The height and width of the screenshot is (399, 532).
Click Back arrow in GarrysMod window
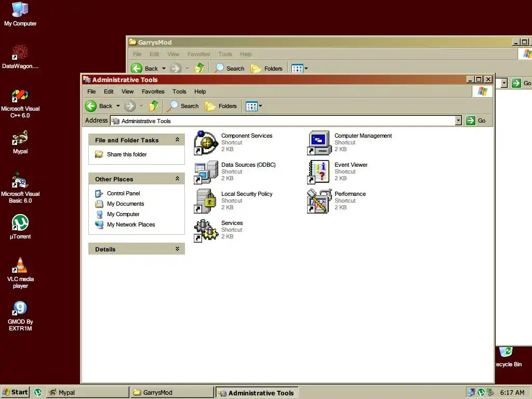click(x=137, y=68)
